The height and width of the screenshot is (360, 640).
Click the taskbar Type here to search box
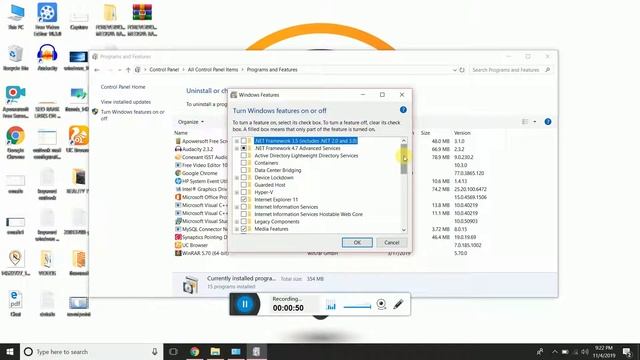tap(91, 351)
